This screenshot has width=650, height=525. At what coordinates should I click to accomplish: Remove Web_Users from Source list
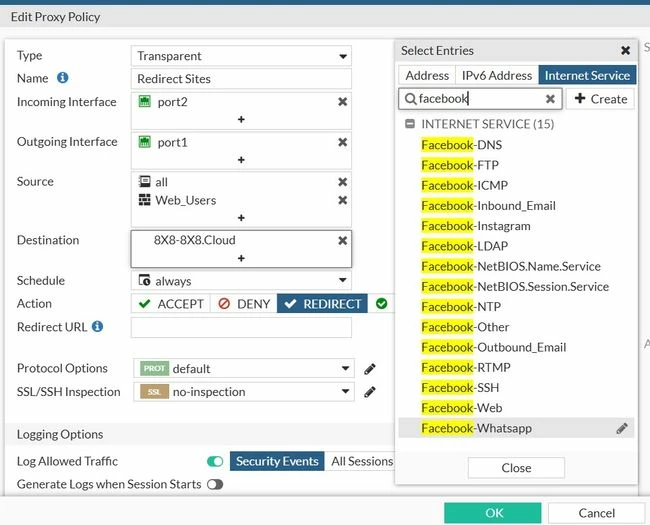[x=342, y=200]
